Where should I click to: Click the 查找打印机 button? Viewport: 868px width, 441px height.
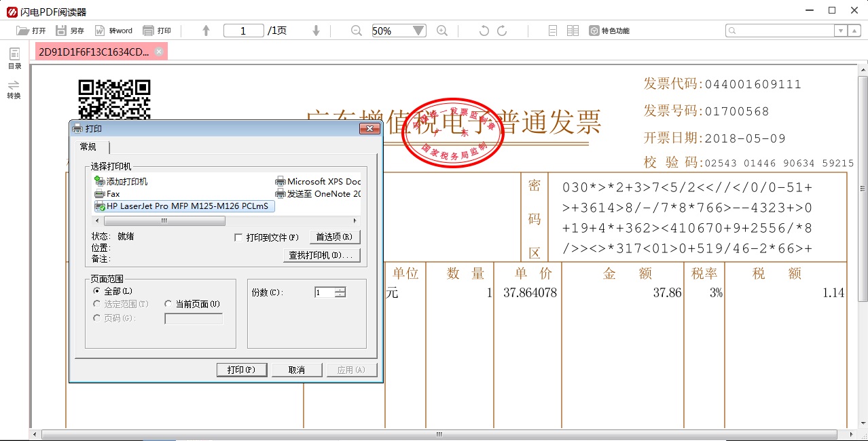point(321,254)
